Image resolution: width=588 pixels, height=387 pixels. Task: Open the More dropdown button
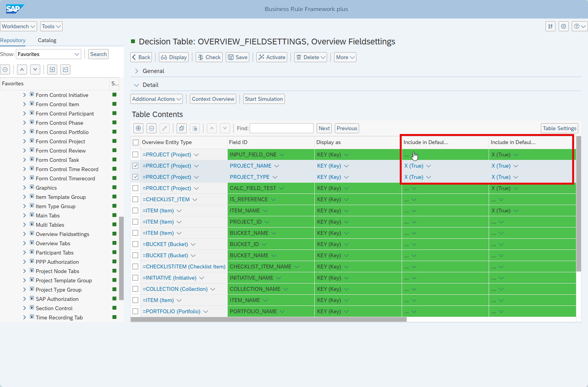pos(345,57)
